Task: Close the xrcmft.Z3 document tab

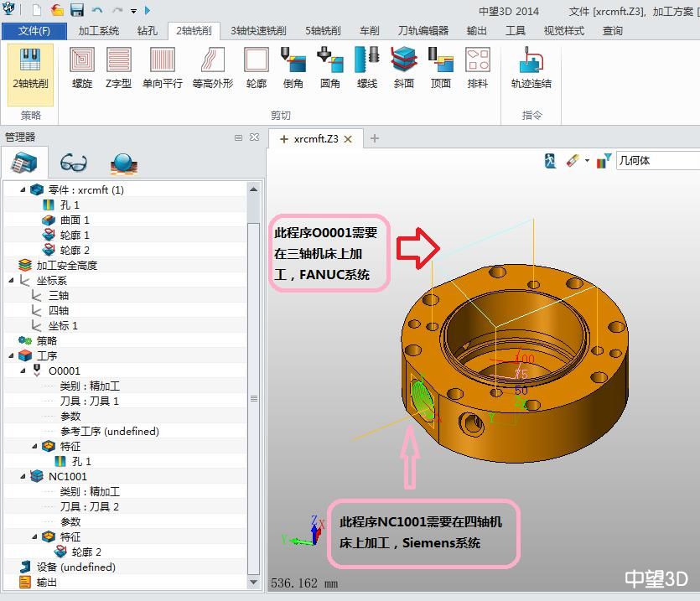Action: pos(348,139)
